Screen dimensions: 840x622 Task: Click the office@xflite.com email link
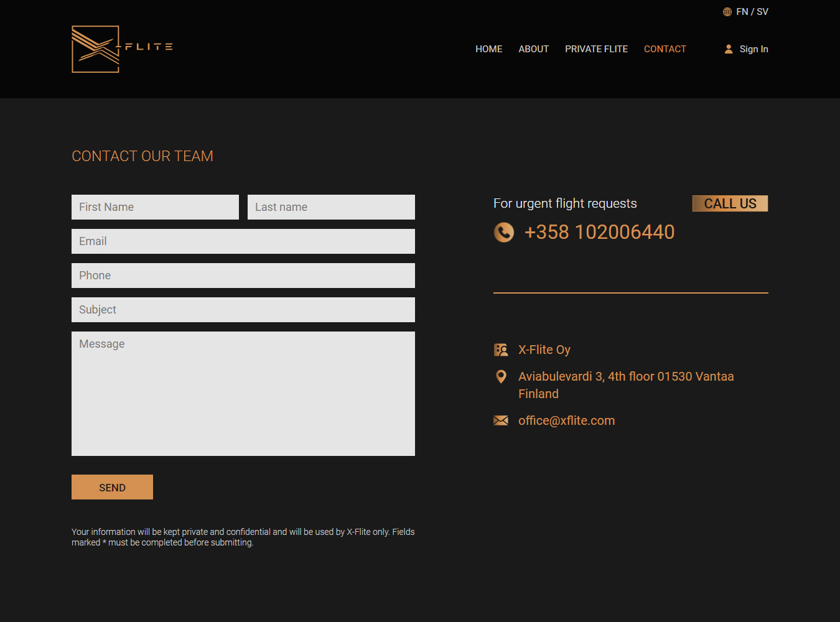tap(566, 420)
